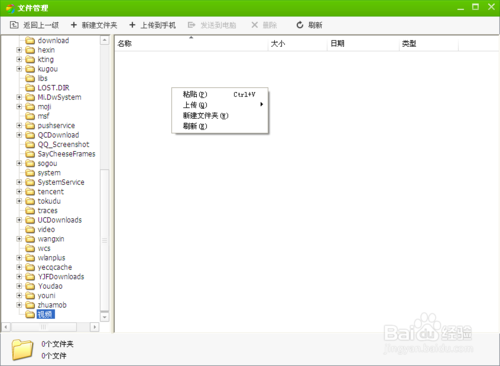Image resolution: width=500 pixels, height=366 pixels.
Task: Select the system folder icon
Action: pos(30,173)
